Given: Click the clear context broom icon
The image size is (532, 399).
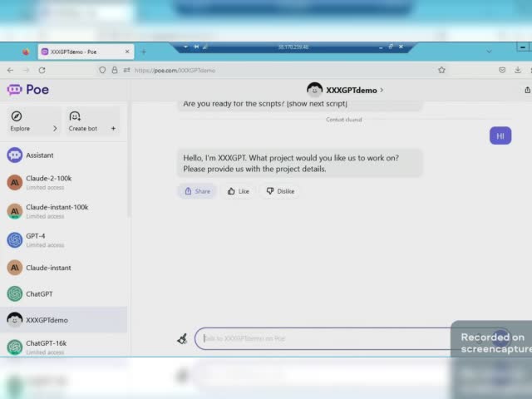Looking at the screenshot, I should 182,338.
